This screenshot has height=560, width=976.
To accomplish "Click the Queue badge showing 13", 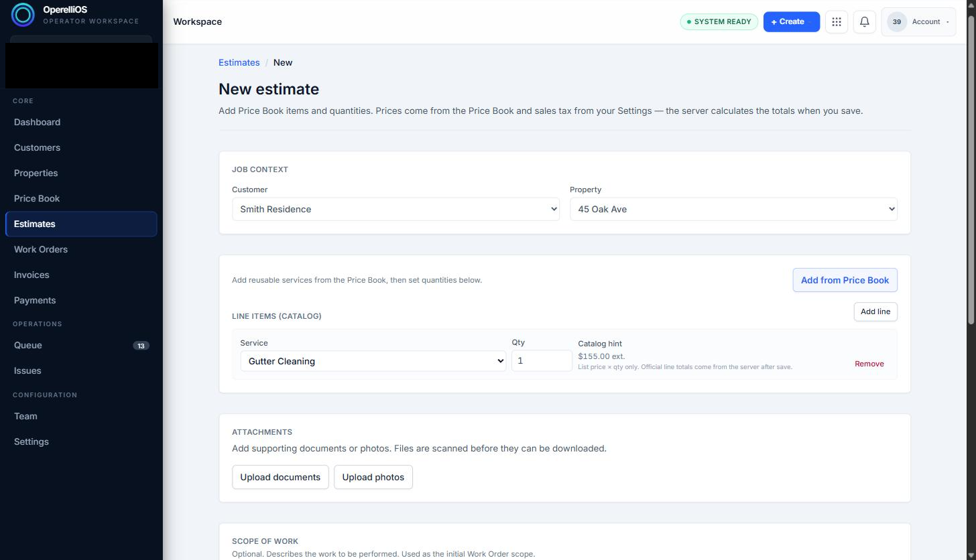I will coord(141,346).
